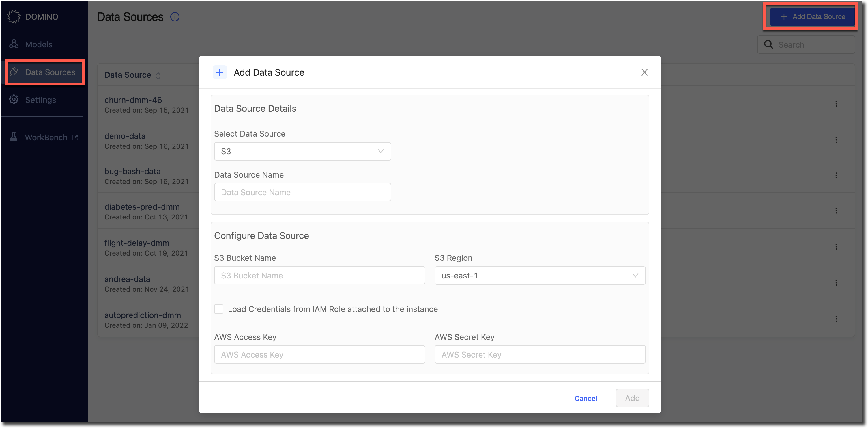Select the churn-dmm-46 data source

point(133,100)
